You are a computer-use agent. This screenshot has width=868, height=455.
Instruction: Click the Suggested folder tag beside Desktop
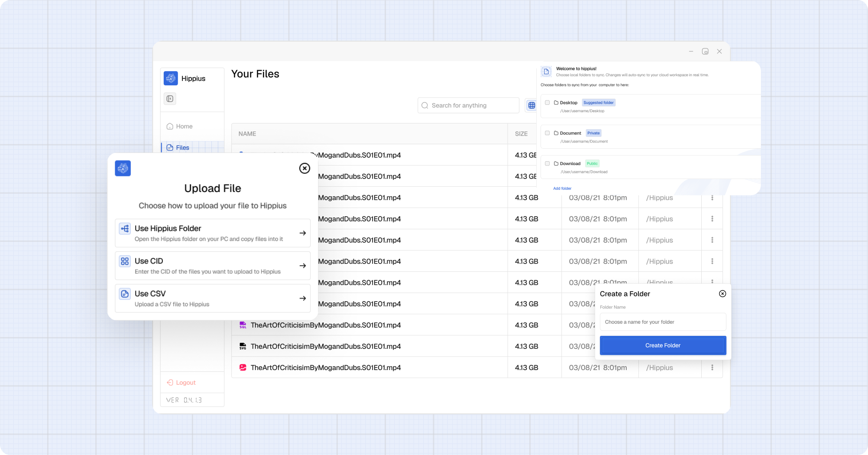click(x=599, y=103)
